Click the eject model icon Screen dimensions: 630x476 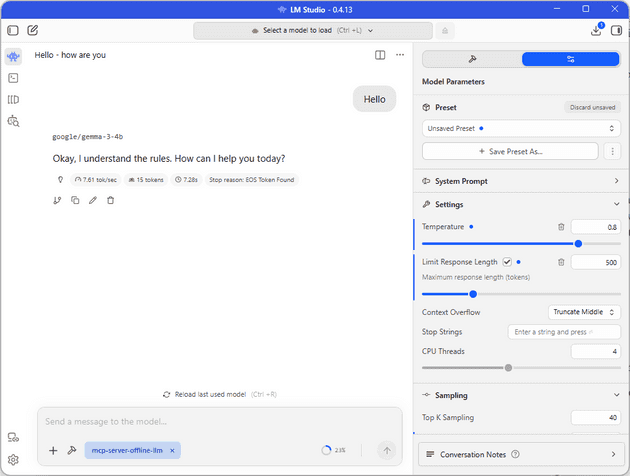pyautogui.click(x=445, y=31)
